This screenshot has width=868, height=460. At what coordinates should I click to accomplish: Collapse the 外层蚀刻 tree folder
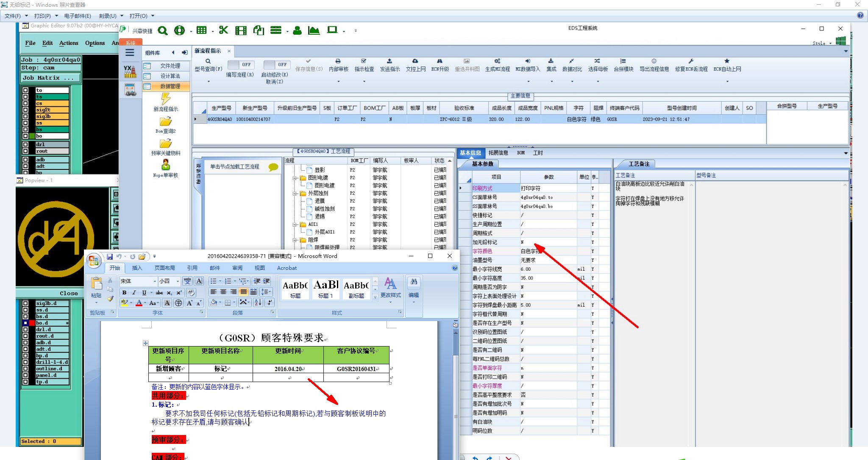tap(295, 194)
